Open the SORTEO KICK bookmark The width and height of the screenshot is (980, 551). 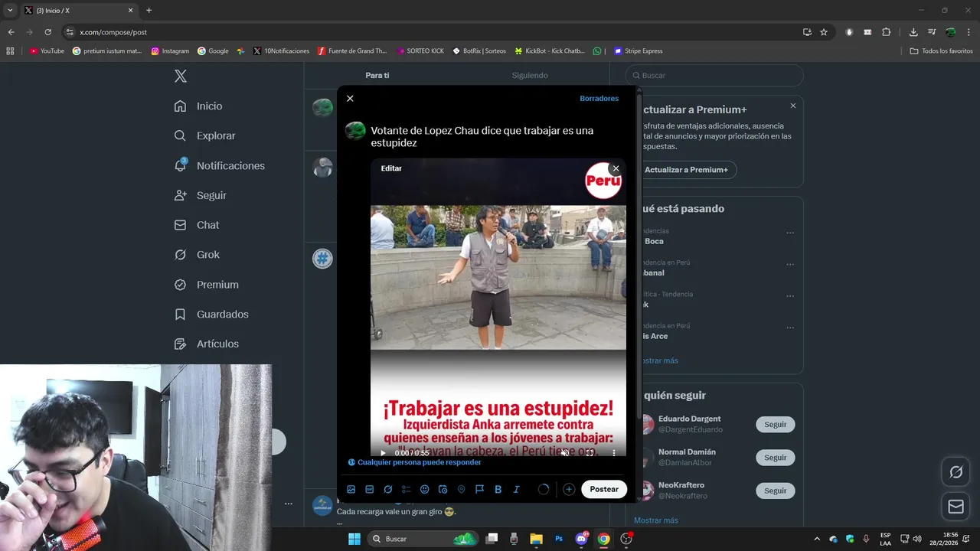click(420, 51)
